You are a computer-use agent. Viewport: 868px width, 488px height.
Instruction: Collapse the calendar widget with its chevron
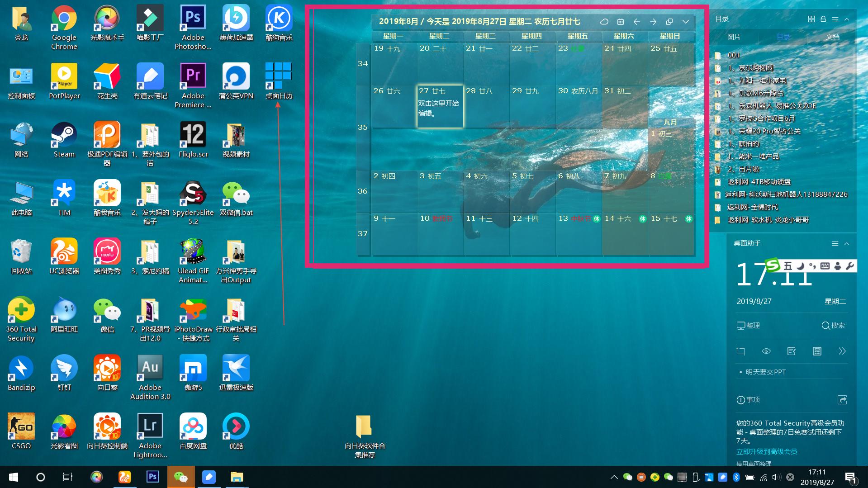(685, 21)
